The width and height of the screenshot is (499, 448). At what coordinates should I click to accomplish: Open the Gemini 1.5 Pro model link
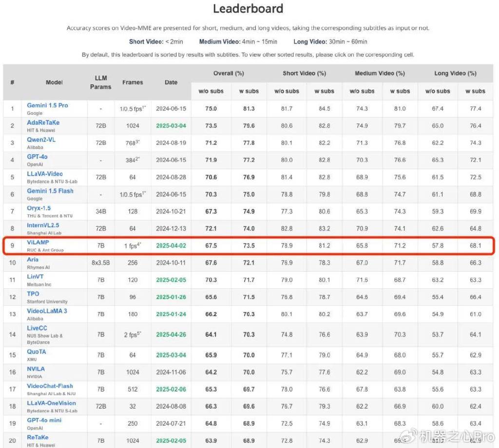click(47, 105)
